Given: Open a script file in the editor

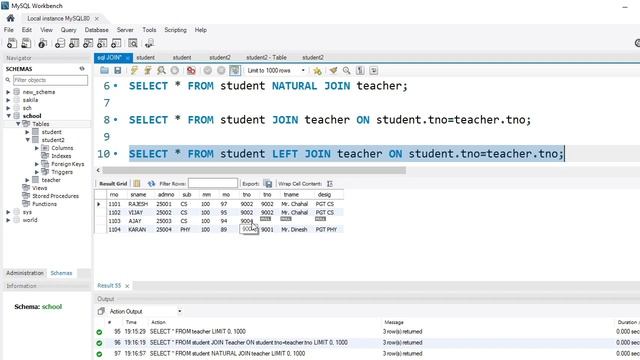Looking at the screenshot, I should [x=104, y=71].
